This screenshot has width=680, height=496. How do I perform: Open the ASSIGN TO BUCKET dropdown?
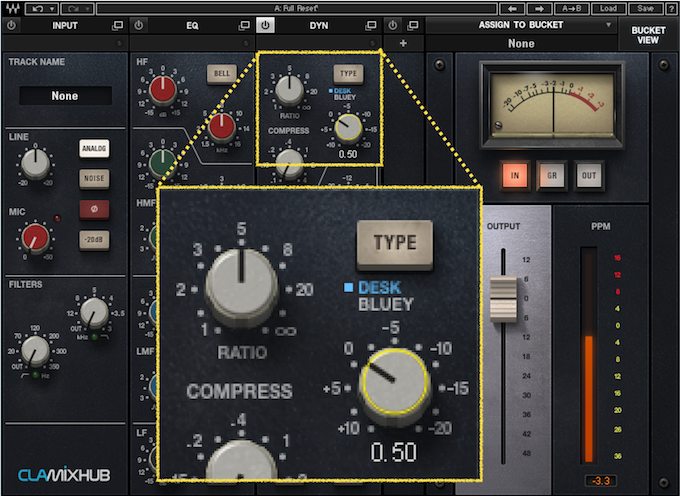521,25
